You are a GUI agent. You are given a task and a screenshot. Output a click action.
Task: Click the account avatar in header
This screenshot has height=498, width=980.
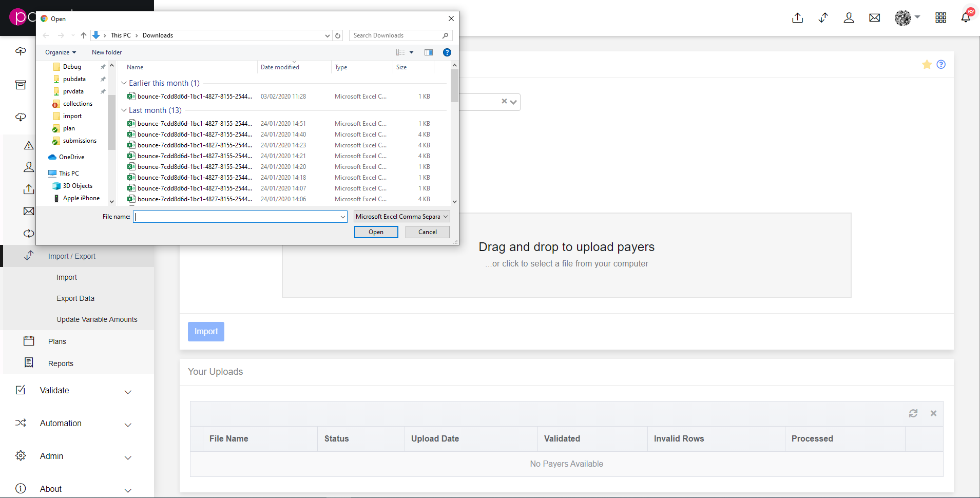coord(902,18)
